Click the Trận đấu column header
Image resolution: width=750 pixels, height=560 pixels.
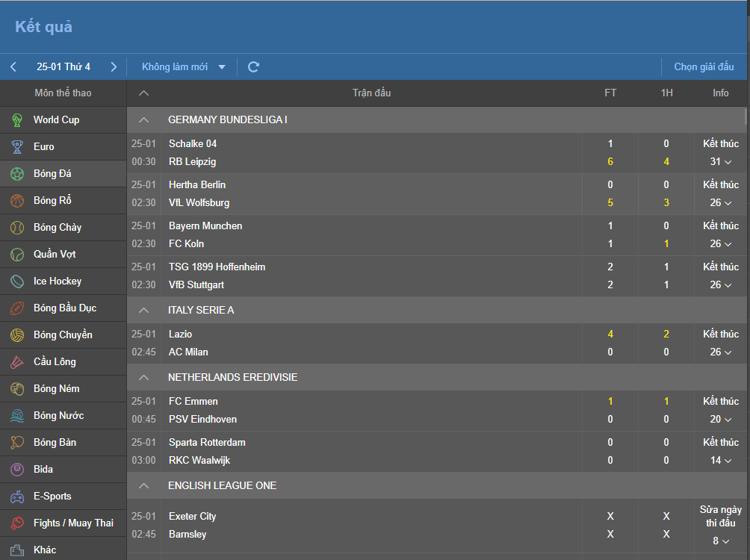[x=372, y=93]
